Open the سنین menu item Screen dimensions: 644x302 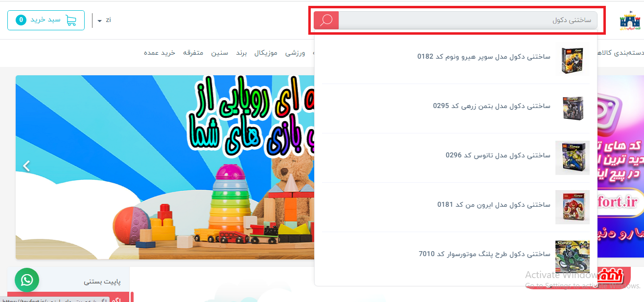[x=219, y=53]
